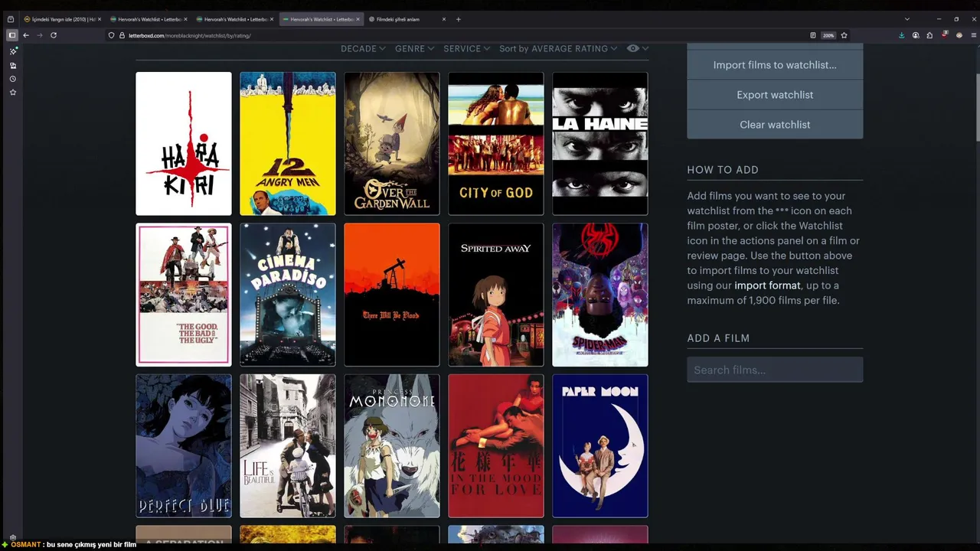The image size is (980, 551).
Task: Click the settings gear at sidebar bottom
Action: pos(12,538)
